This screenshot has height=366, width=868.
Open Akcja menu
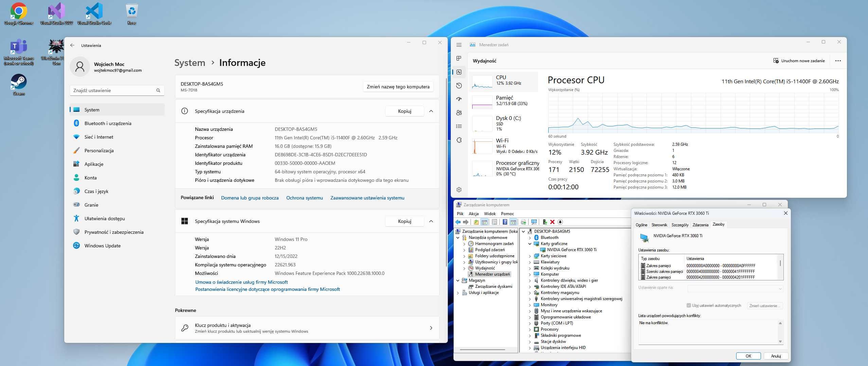coord(474,214)
